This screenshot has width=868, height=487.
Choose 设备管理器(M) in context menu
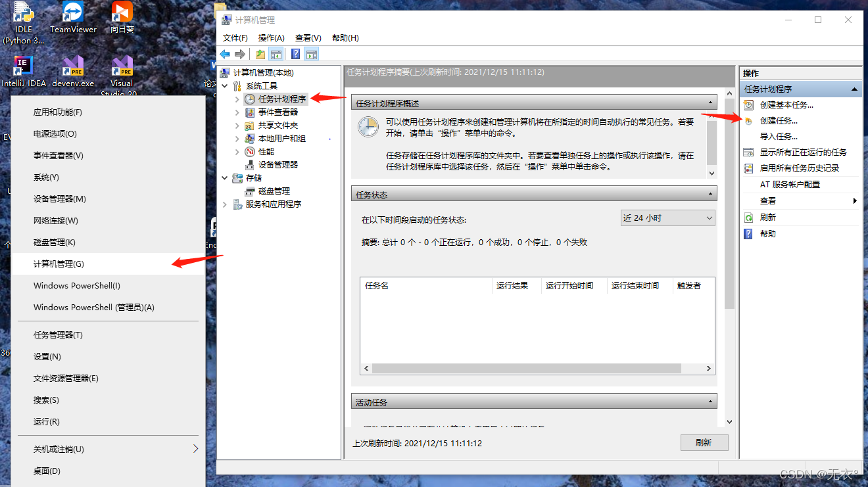(x=108, y=199)
